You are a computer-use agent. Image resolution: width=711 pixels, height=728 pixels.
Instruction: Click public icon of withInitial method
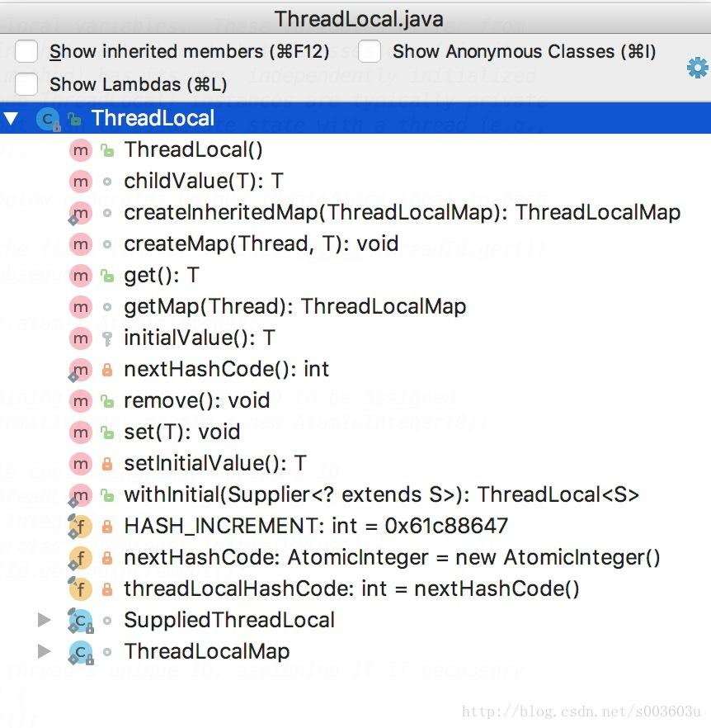pyautogui.click(x=107, y=495)
